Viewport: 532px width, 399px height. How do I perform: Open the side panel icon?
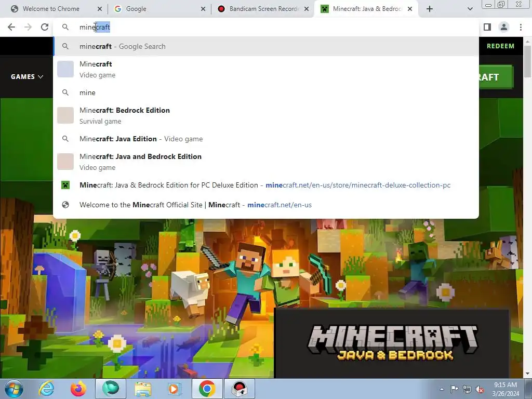click(487, 27)
